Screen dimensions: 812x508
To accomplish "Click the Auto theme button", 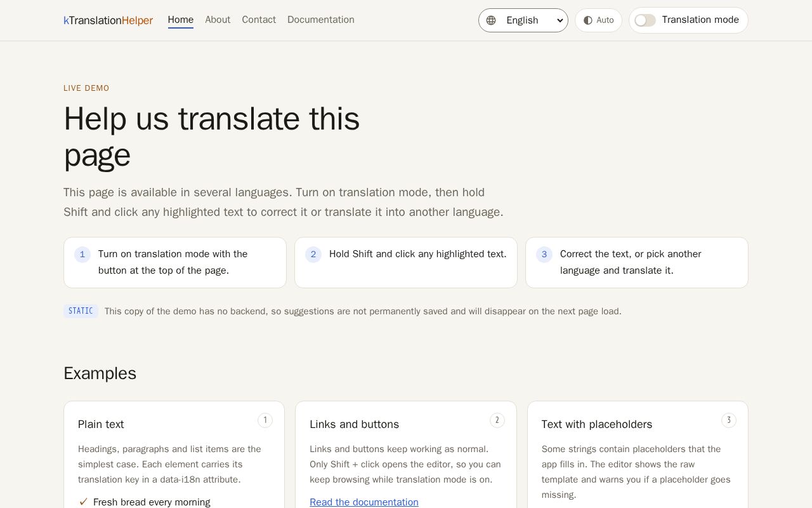I will pyautogui.click(x=598, y=20).
